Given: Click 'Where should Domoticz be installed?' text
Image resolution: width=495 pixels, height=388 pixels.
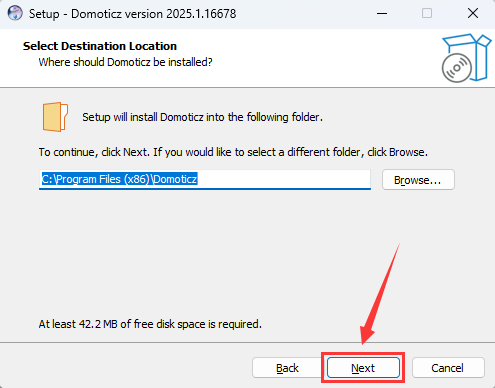Looking at the screenshot, I should click(x=125, y=62).
